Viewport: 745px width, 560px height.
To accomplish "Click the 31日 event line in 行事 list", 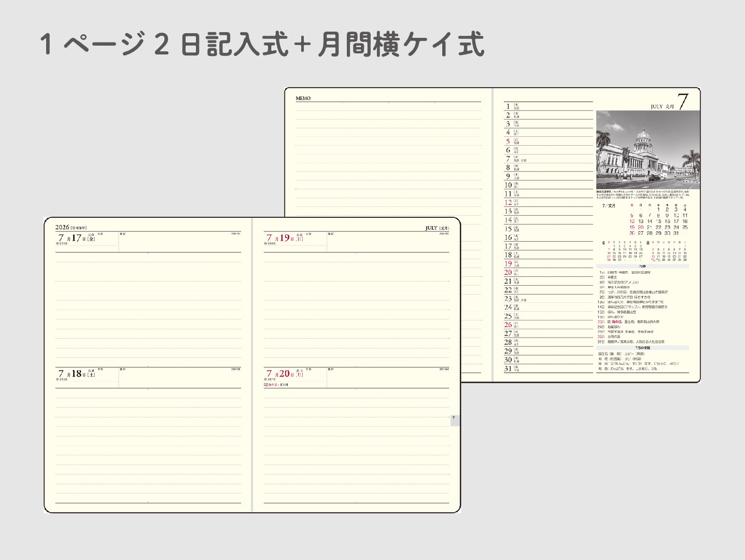I will tap(630, 342).
